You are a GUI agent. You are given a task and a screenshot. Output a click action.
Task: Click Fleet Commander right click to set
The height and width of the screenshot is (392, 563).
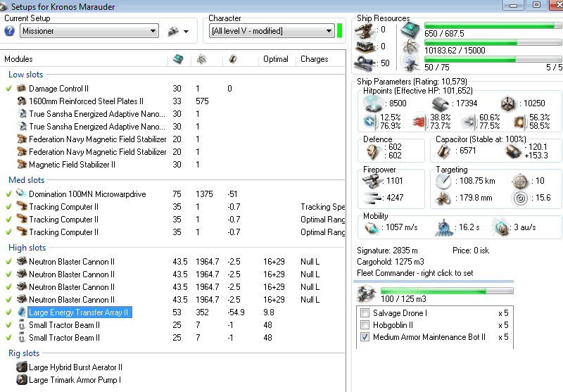[415, 273]
